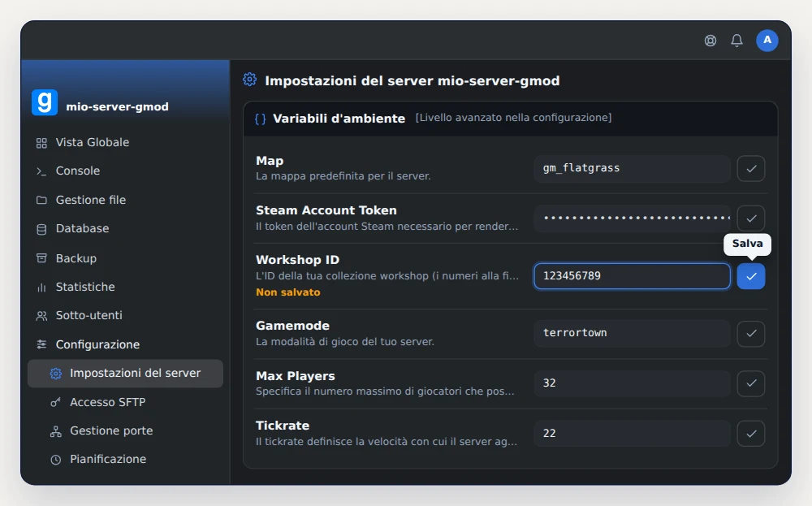The height and width of the screenshot is (506, 812).
Task: Click the 'Steam Account Token' label
Action: click(x=326, y=210)
